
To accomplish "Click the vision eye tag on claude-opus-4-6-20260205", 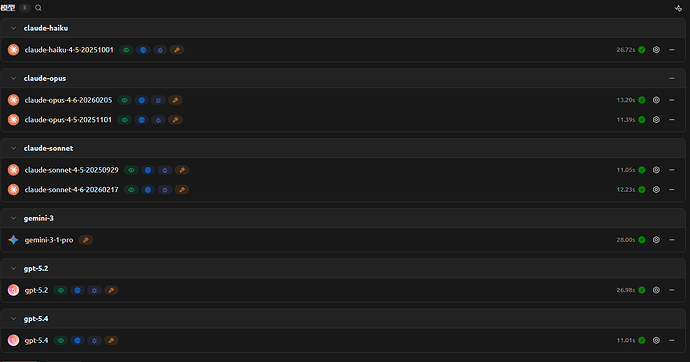I will point(125,100).
